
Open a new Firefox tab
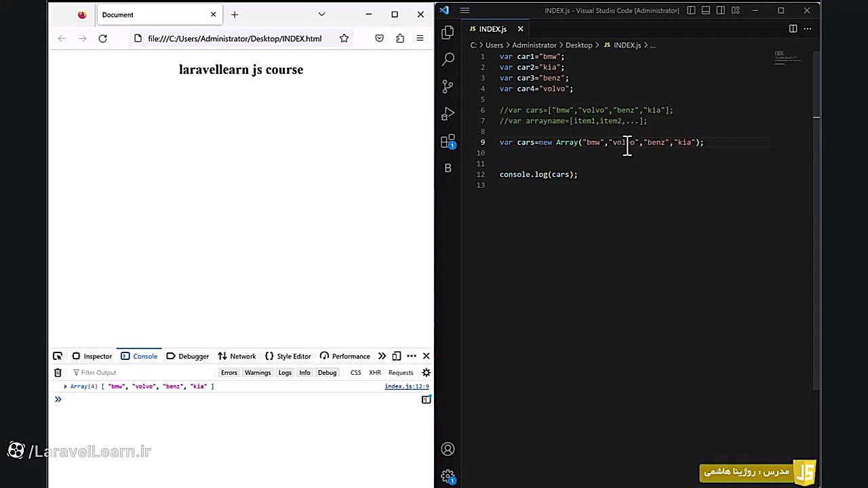pos(235,14)
